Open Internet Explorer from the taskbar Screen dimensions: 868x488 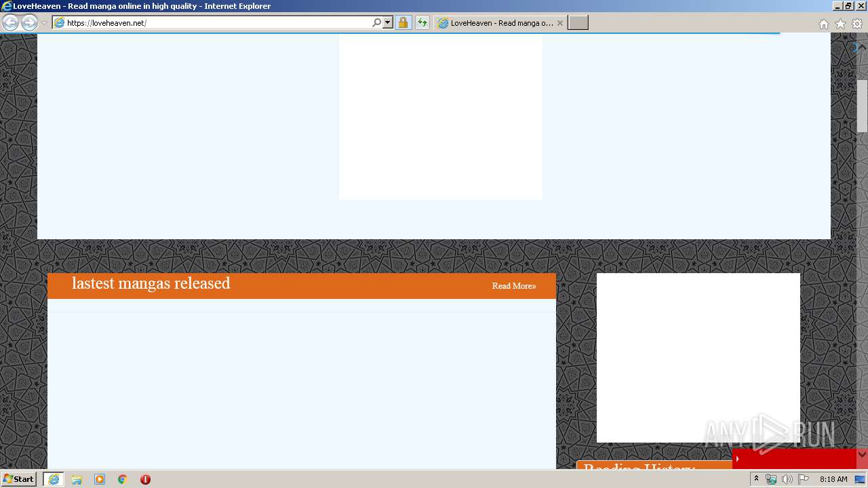[54, 479]
